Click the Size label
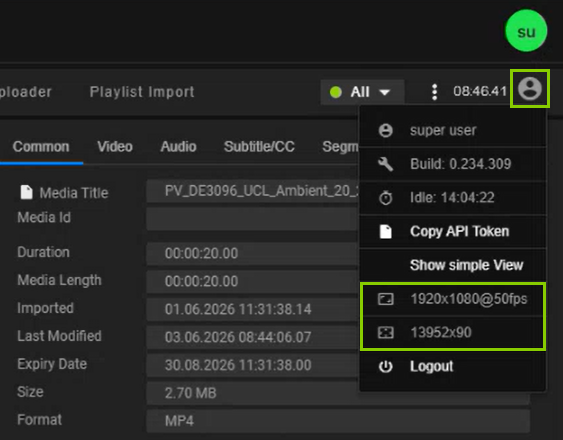The image size is (563, 440). coord(30,392)
